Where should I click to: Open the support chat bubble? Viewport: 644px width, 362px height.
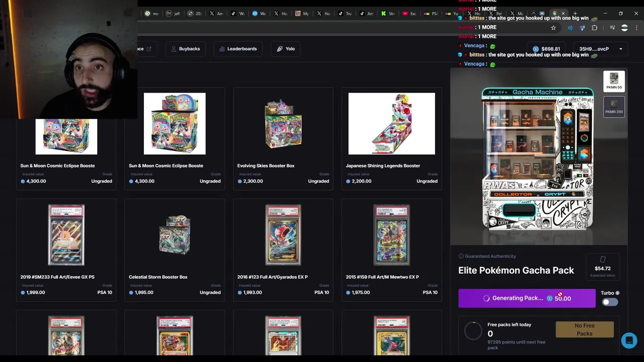629,340
